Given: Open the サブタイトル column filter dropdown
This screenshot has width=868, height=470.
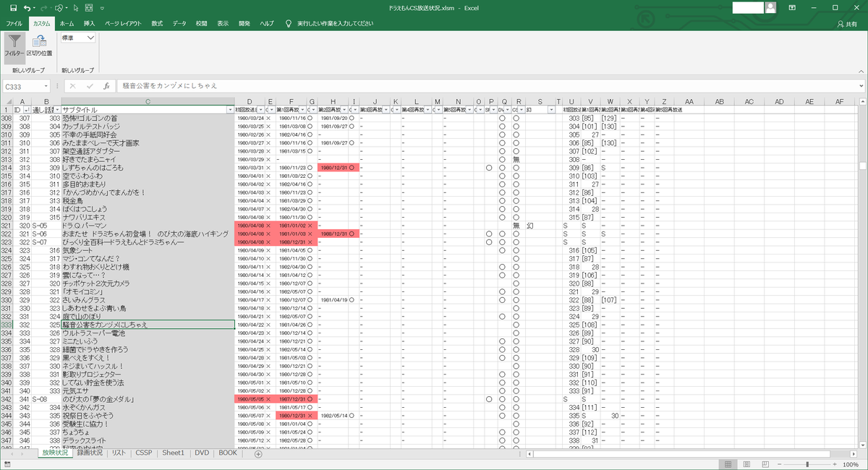Looking at the screenshot, I should tap(231, 110).
